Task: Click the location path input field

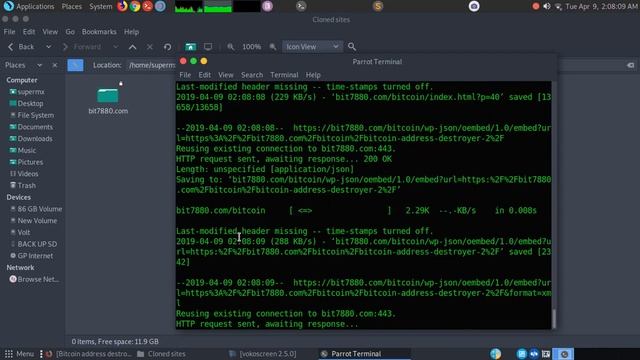Action: coord(151,65)
